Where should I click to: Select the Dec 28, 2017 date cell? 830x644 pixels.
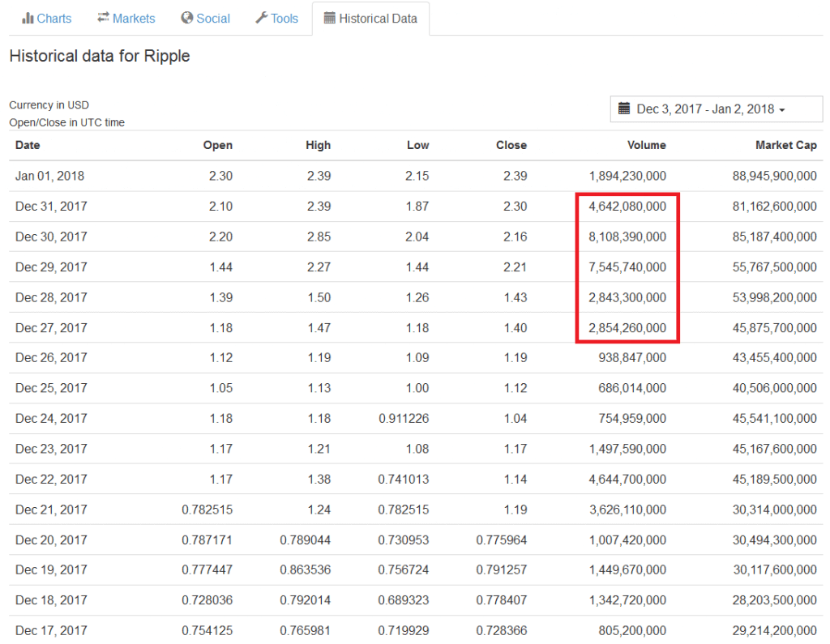click(51, 297)
